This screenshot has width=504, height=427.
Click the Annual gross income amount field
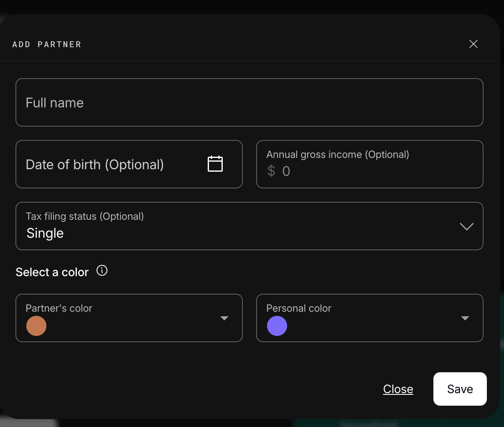[370, 164]
